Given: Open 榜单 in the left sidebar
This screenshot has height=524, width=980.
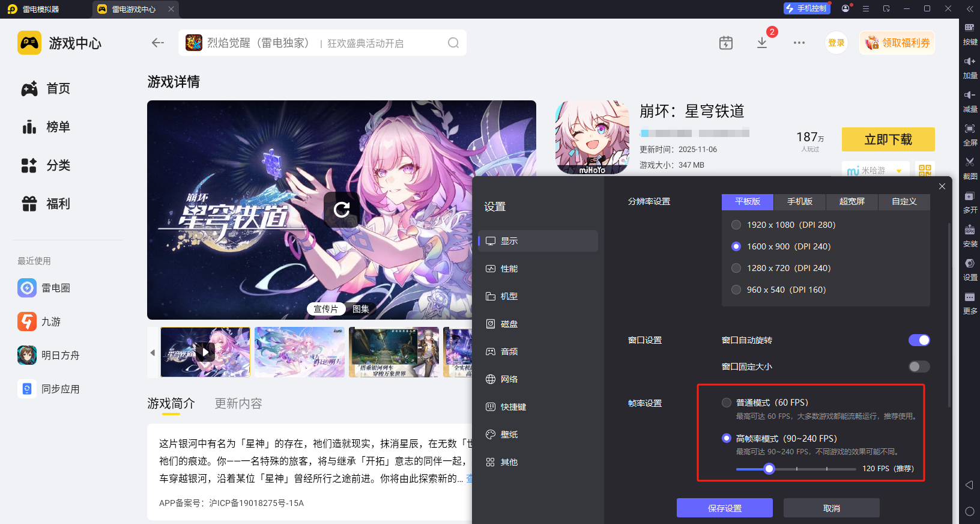Looking at the screenshot, I should pos(46,127).
